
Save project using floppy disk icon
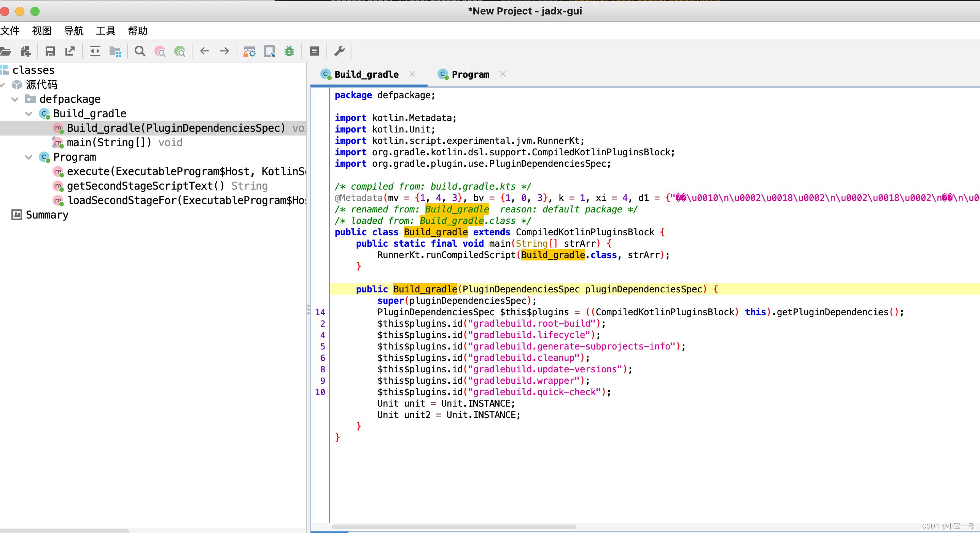click(x=50, y=51)
